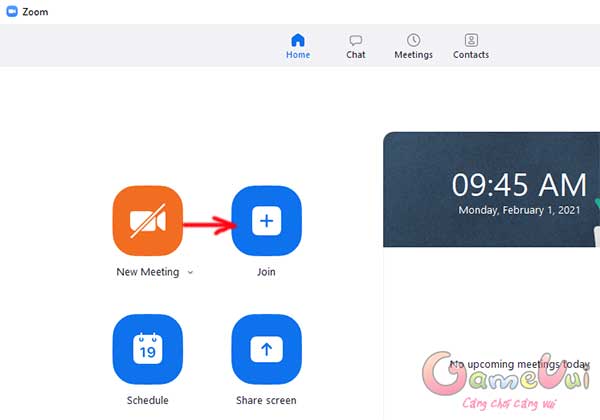Click the Share screen label text
The height and width of the screenshot is (420, 600).
[266, 400]
